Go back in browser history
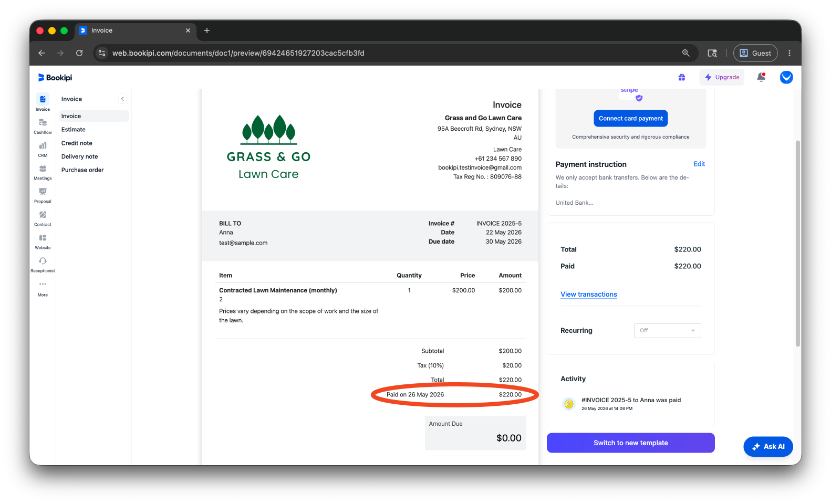The height and width of the screenshot is (504, 831). (x=41, y=53)
